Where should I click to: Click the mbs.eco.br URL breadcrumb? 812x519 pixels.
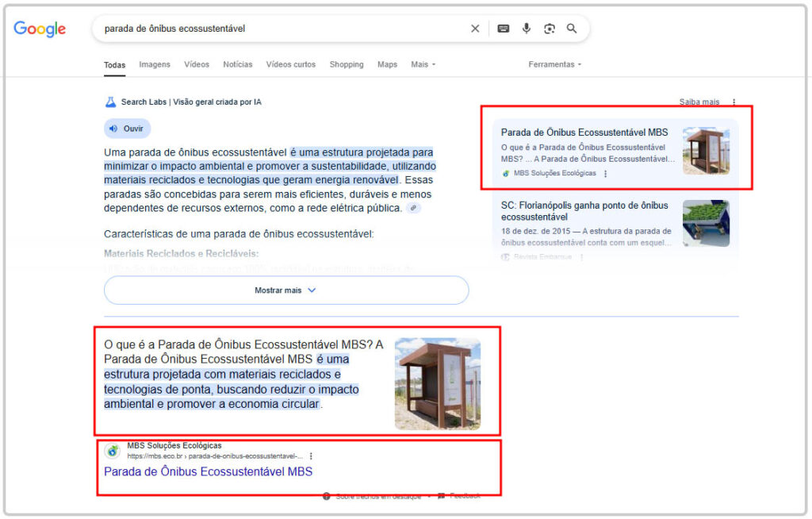point(215,456)
